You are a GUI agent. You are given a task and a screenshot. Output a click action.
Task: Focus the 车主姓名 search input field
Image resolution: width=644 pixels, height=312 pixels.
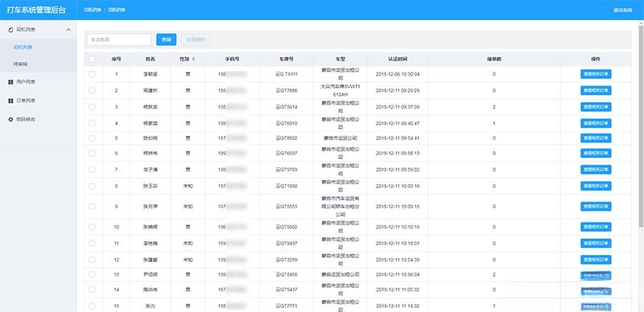[119, 39]
